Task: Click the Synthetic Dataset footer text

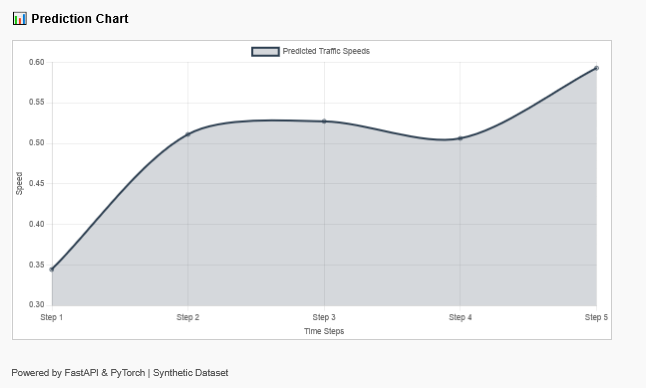Action: click(x=190, y=373)
